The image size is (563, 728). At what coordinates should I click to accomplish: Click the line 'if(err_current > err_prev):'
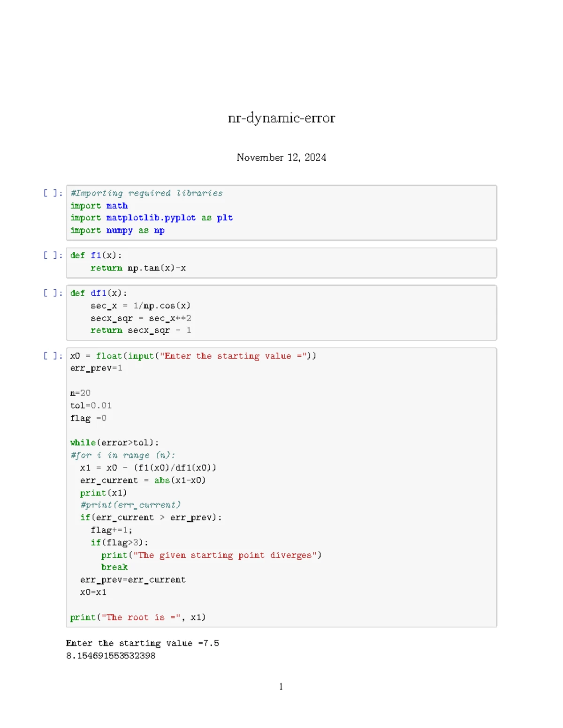tap(151, 518)
